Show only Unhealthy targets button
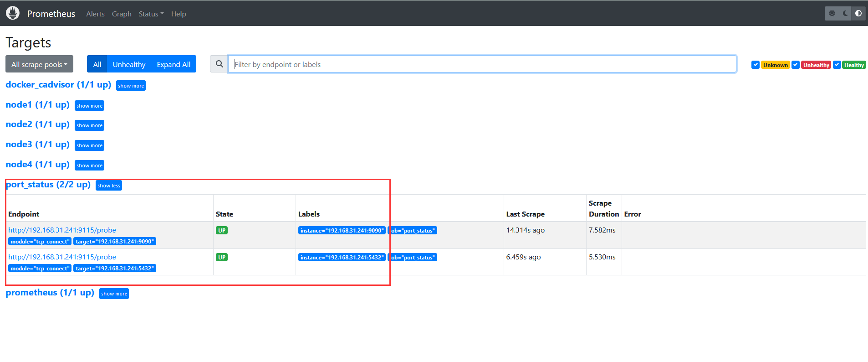868x362 pixels. coord(129,64)
